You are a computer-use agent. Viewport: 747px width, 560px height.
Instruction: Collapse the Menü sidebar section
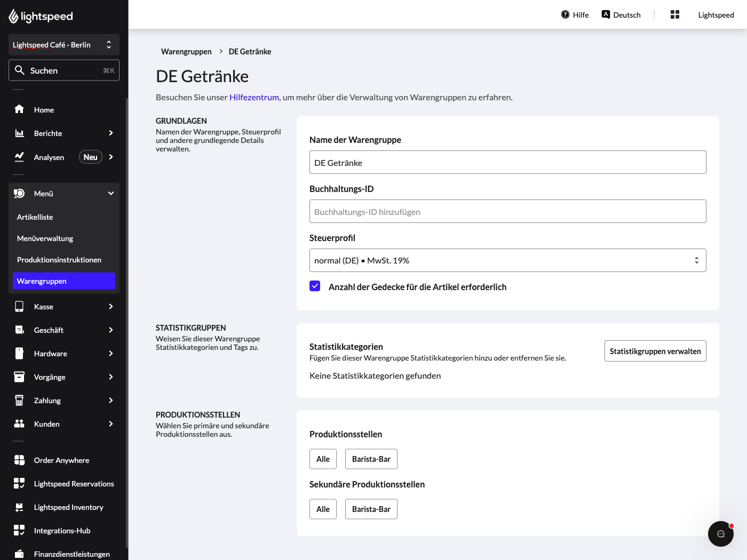64,193
